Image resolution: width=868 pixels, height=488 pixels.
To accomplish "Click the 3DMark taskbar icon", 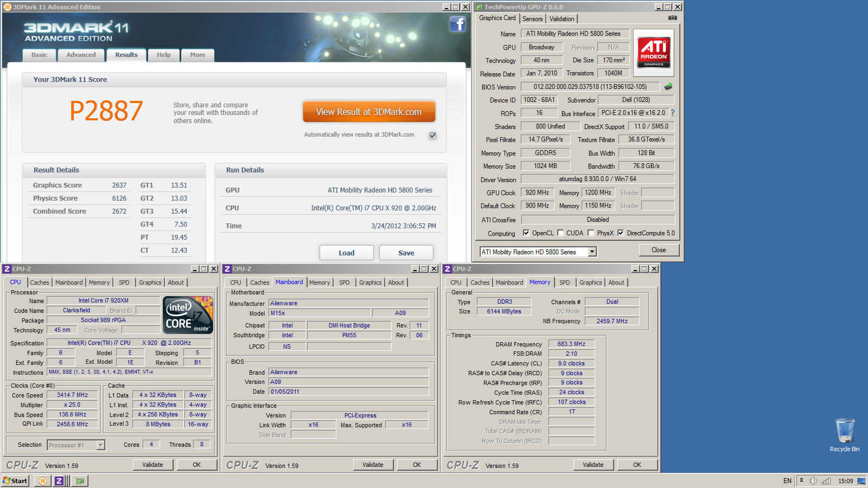I will coord(42,481).
